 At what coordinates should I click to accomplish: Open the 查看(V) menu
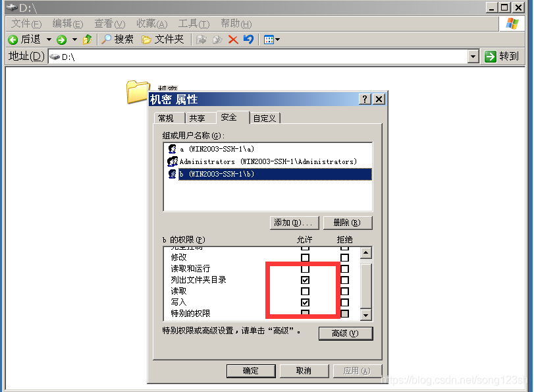[x=110, y=24]
